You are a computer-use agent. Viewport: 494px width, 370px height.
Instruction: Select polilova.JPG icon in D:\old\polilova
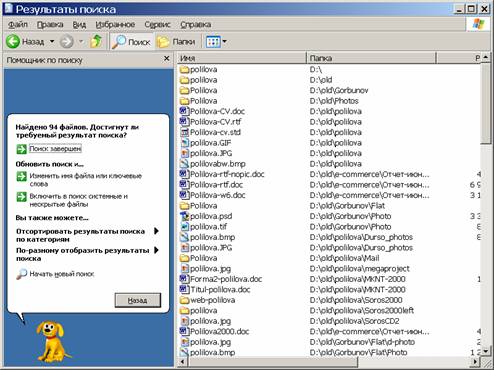coord(184,153)
